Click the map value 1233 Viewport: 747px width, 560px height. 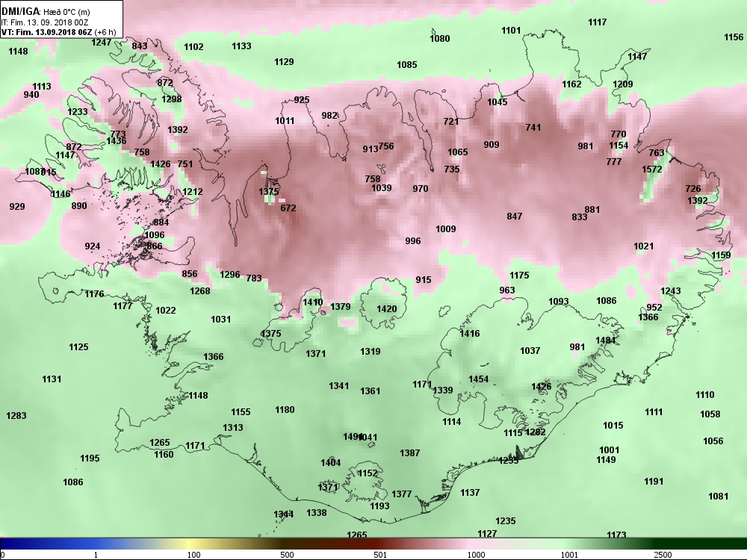point(77,111)
